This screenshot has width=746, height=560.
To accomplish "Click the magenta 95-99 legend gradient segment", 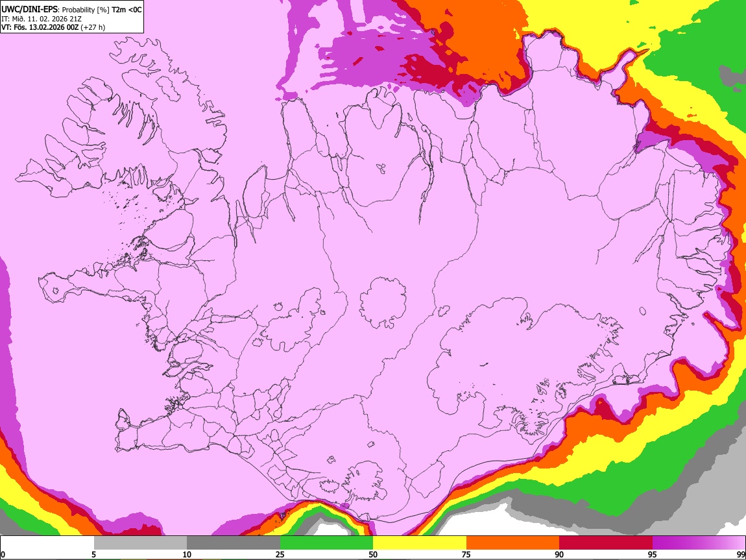I will coord(699,543).
